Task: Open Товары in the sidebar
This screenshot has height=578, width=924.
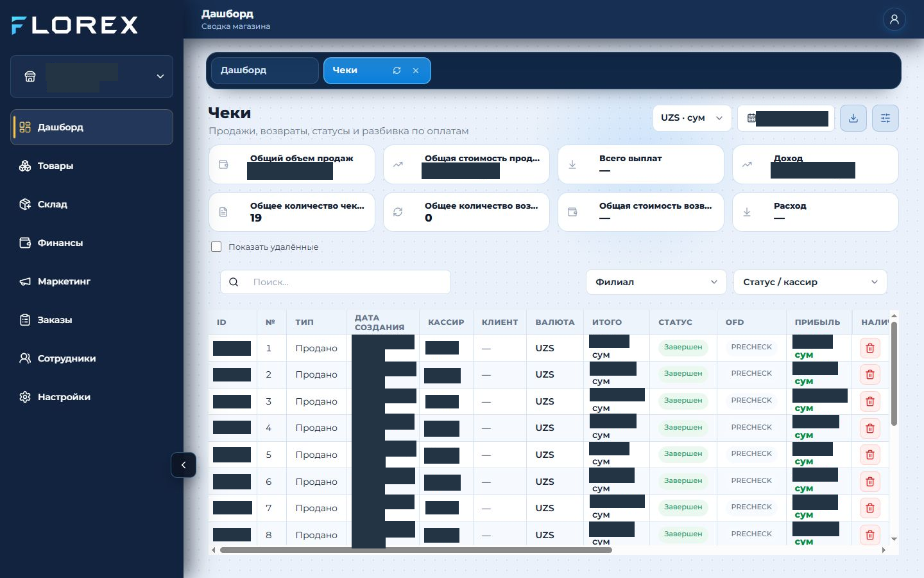Action: click(92, 166)
